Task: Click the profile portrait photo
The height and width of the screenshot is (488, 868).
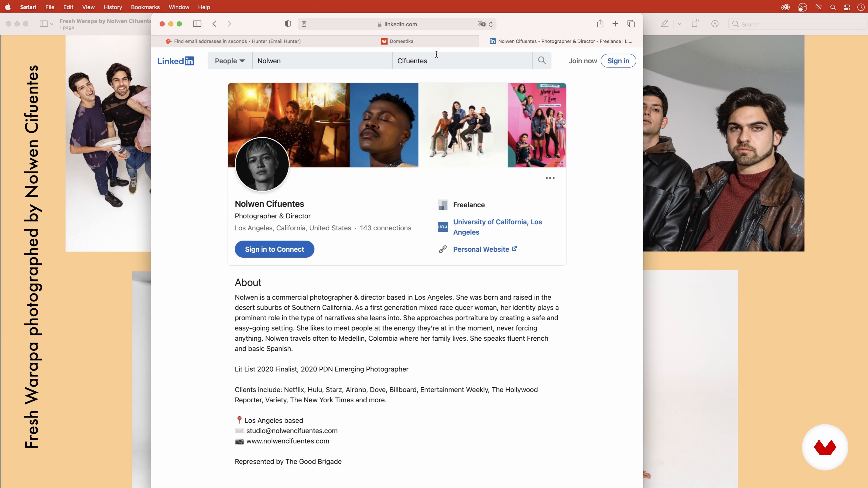Action: 262,164
